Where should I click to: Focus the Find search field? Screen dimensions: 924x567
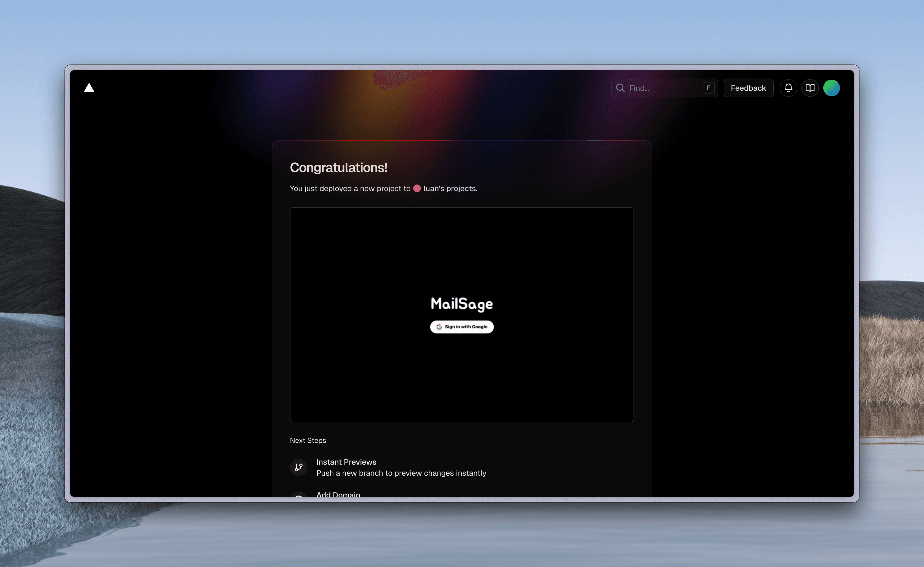[664, 88]
